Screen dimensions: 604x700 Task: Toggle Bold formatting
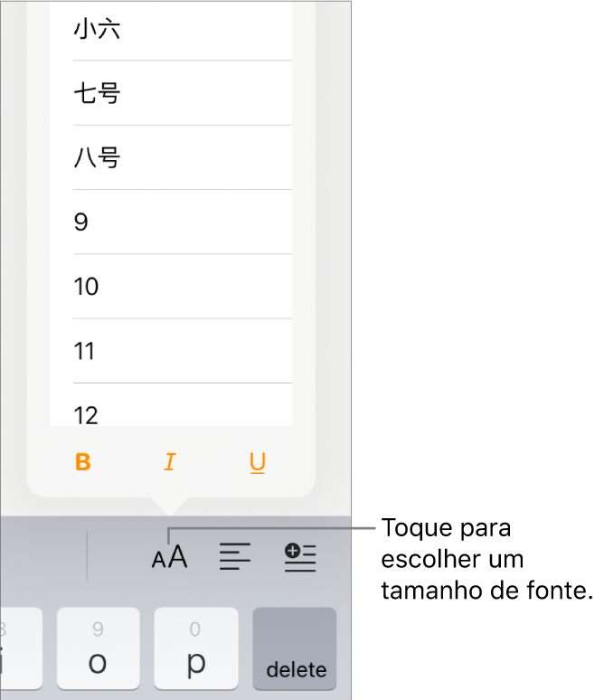[83, 462]
